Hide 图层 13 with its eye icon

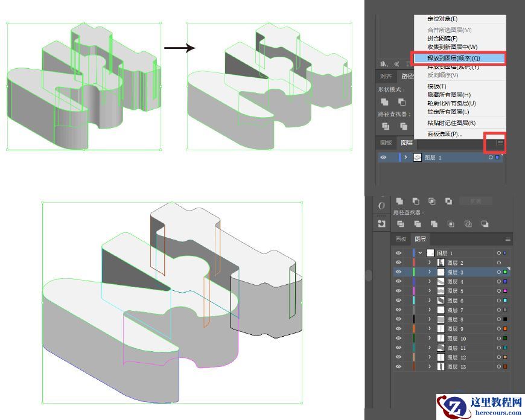pos(398,366)
